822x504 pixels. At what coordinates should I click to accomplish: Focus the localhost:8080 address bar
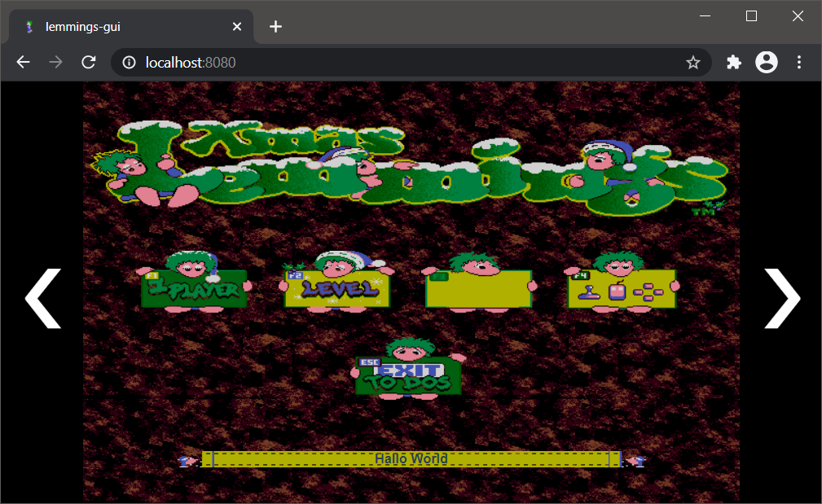(411, 63)
